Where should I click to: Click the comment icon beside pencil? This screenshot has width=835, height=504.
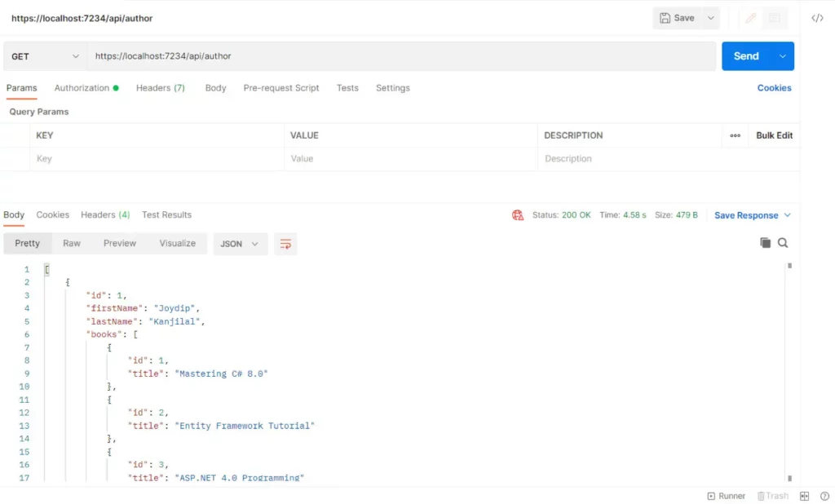pyautogui.click(x=775, y=18)
